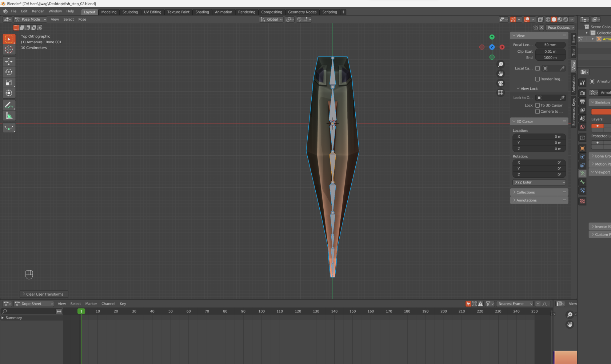Pick the Measure tool
Screen dimensions: 611x364
point(9,116)
